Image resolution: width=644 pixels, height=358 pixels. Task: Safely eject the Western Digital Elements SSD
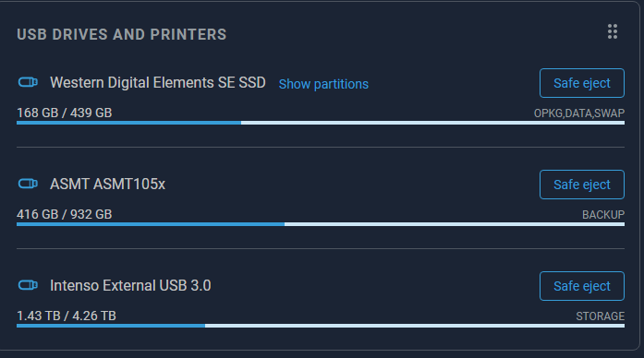(x=582, y=83)
